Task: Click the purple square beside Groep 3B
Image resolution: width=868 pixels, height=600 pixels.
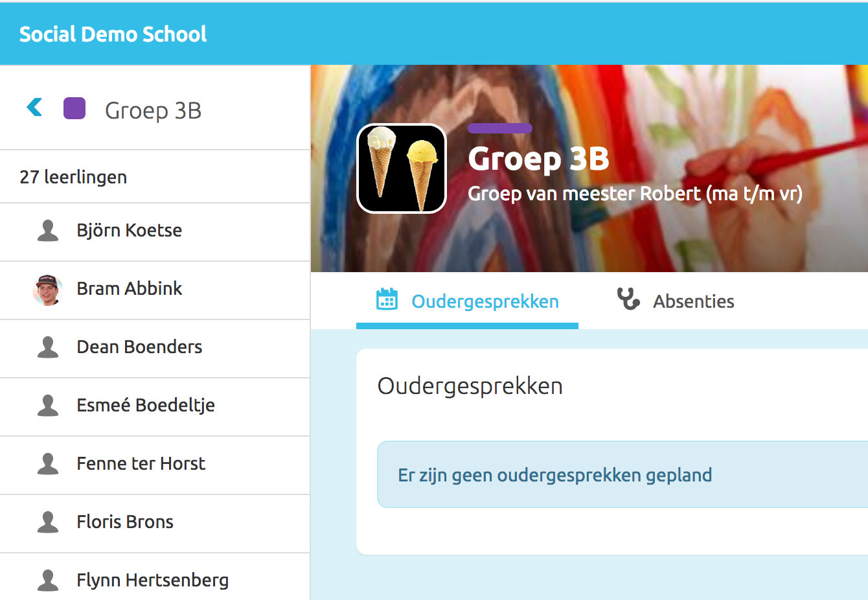Action: (x=74, y=108)
